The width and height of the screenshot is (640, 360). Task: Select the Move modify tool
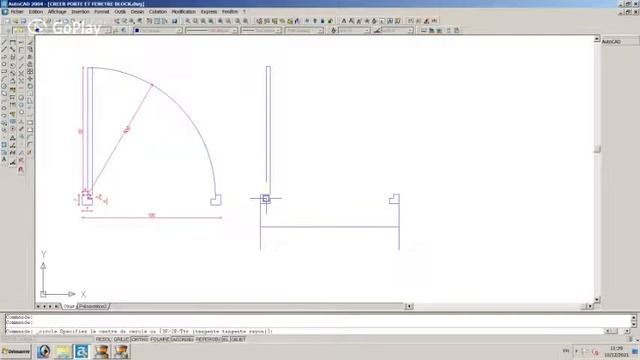tap(30, 79)
